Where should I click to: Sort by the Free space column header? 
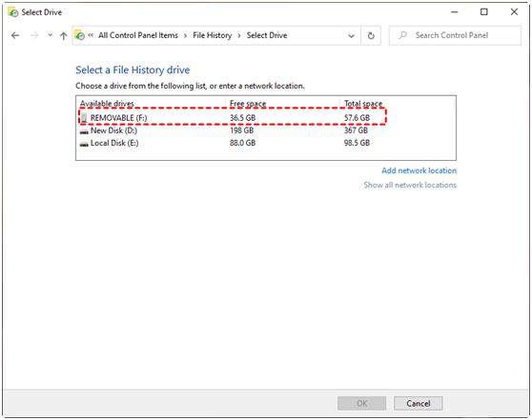(248, 104)
